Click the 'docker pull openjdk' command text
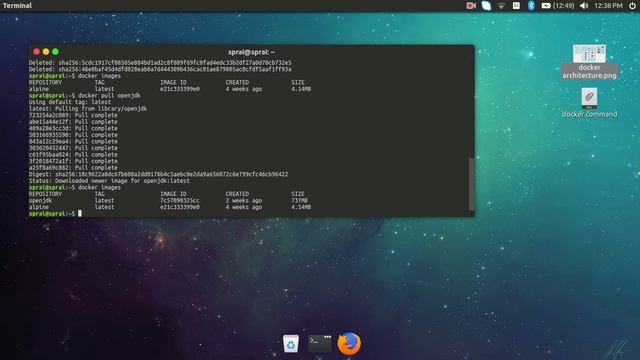The width and height of the screenshot is (640, 360). pyautogui.click(x=109, y=96)
